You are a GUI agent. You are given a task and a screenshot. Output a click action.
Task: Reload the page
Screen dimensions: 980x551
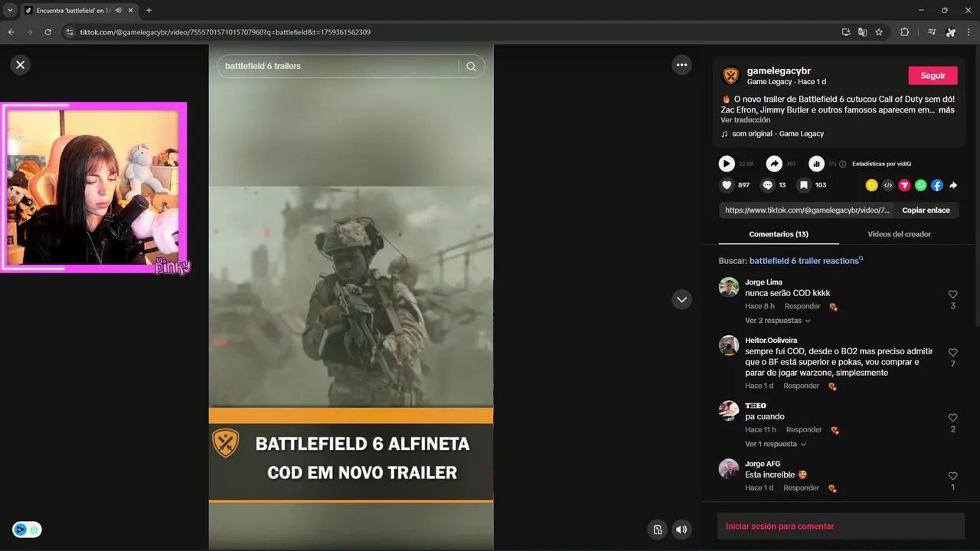(x=47, y=32)
